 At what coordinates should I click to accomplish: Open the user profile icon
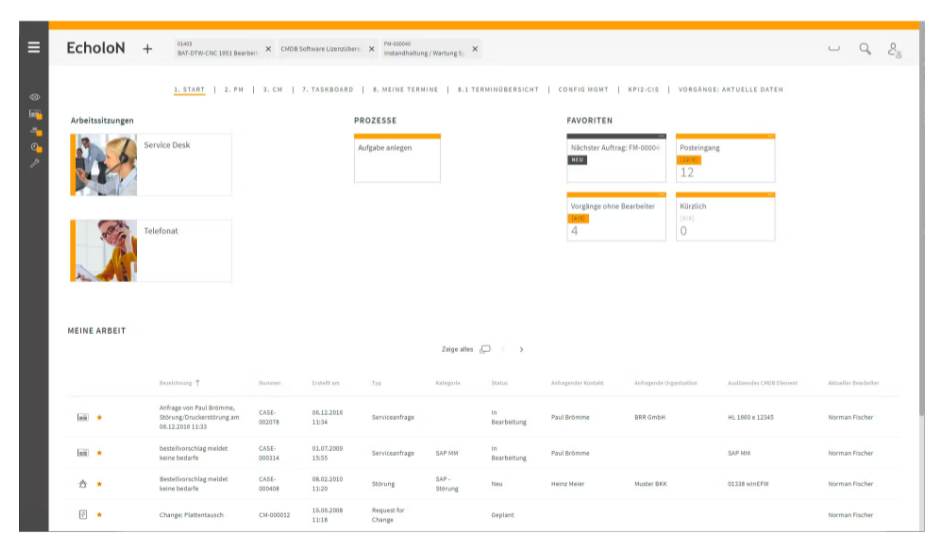point(895,49)
